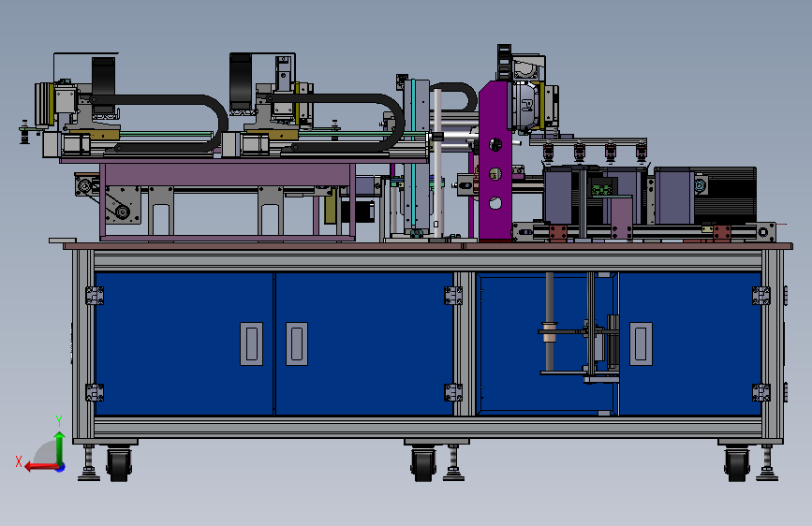Select the handle on the far-left blue cabinet door
This screenshot has width=812, height=526.
point(251,343)
